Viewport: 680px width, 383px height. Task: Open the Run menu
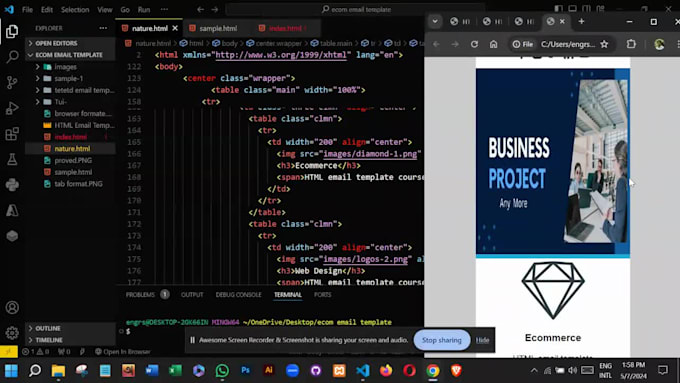tap(144, 10)
